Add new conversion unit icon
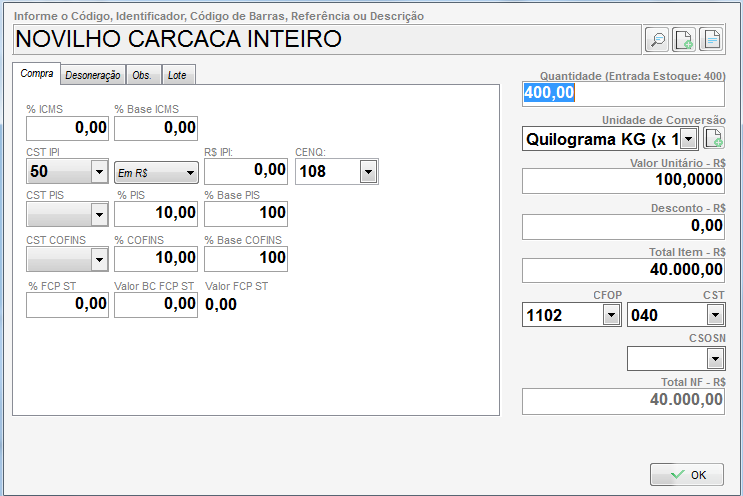 click(714, 138)
